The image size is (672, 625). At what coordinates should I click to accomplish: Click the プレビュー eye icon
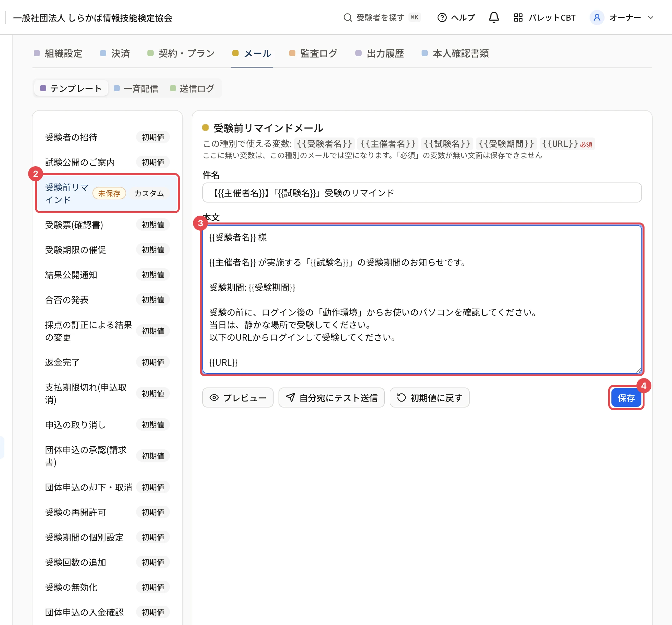[x=214, y=398]
